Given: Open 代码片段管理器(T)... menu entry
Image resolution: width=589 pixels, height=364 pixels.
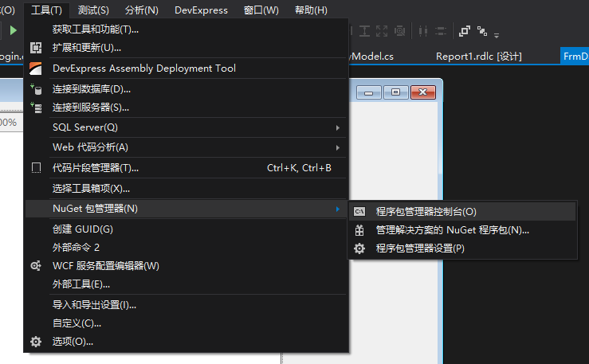Looking at the screenshot, I should (186, 168).
